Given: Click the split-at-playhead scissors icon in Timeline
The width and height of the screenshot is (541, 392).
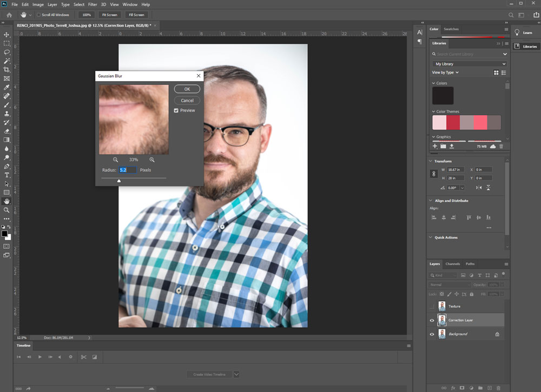Looking at the screenshot, I should click(83, 357).
